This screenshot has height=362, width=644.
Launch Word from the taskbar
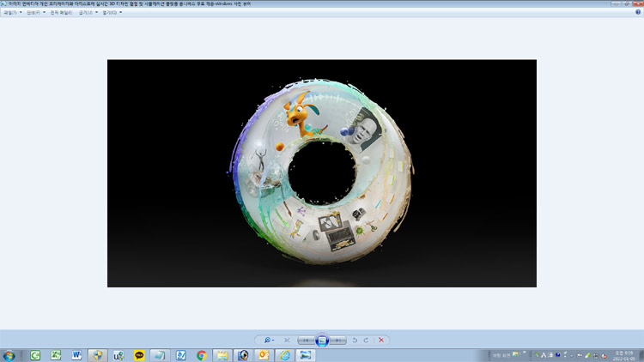(x=76, y=355)
